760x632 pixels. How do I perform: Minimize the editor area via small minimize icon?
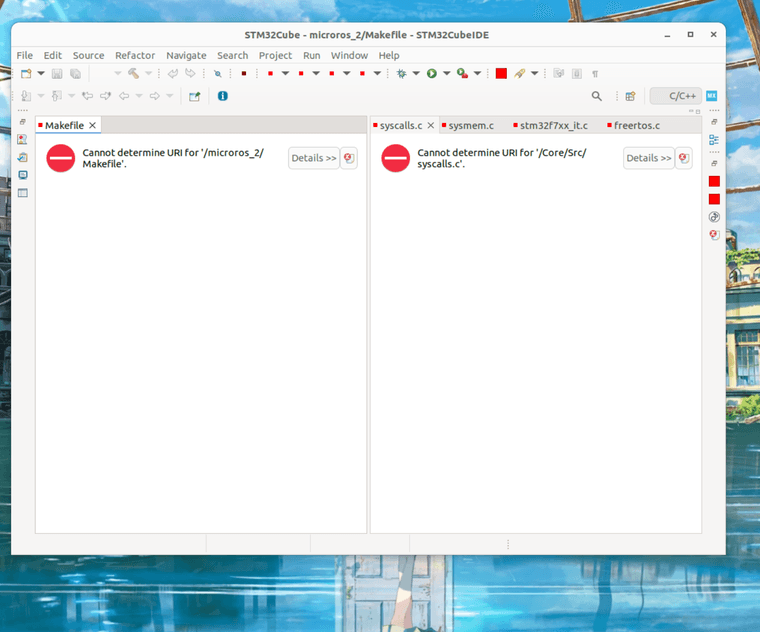pos(691,111)
